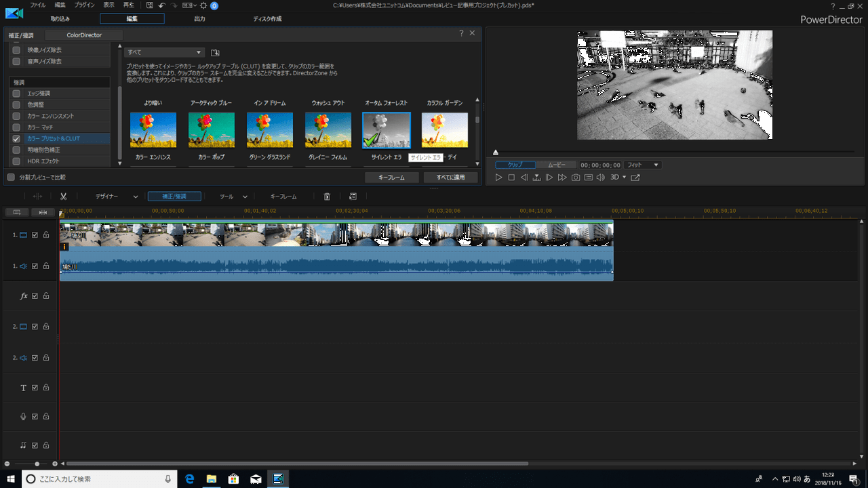Toggle 分割プレビューで比較 checkbox
The width and height of the screenshot is (868, 488).
pos(11,178)
